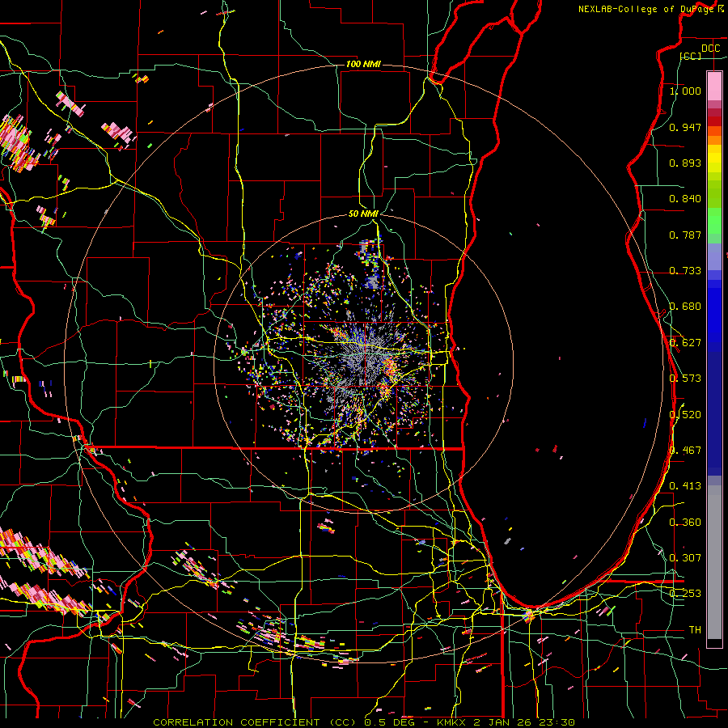The height and width of the screenshot is (728, 728).
Task: Click the DCC label above the color scale
Action: point(710,49)
